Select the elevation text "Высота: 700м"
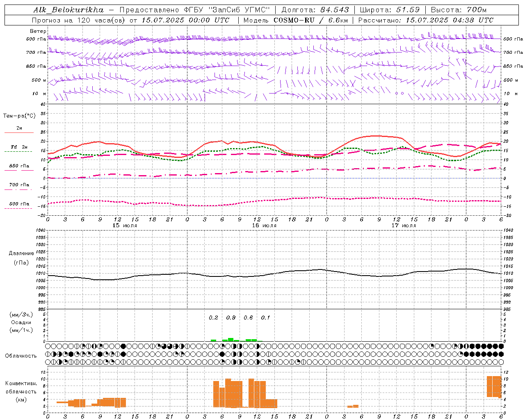Image resolution: width=525 pixels, height=420 pixels. (459, 10)
